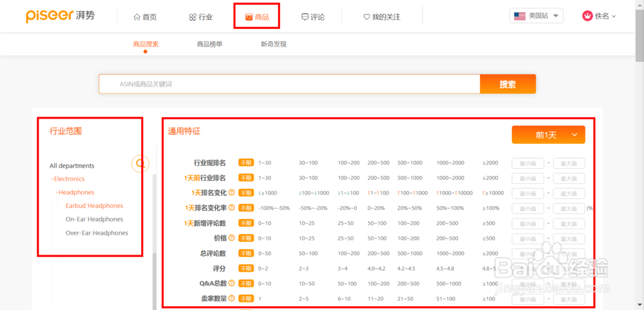Image resolution: width=644 pixels, height=310 pixels.
Task: Choose 4.5~4.8 rating option
Action: (445, 269)
